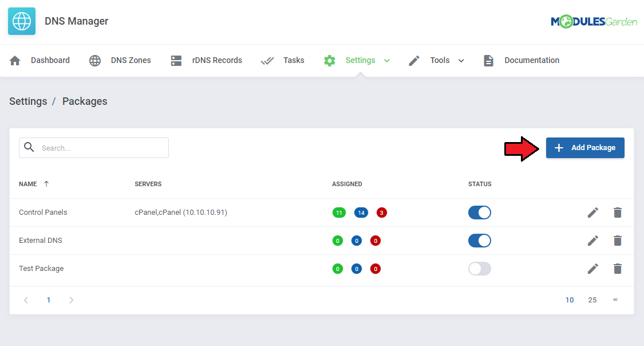This screenshot has width=644, height=346.
Task: Click the ModulesGarden logo
Action: [594, 21]
